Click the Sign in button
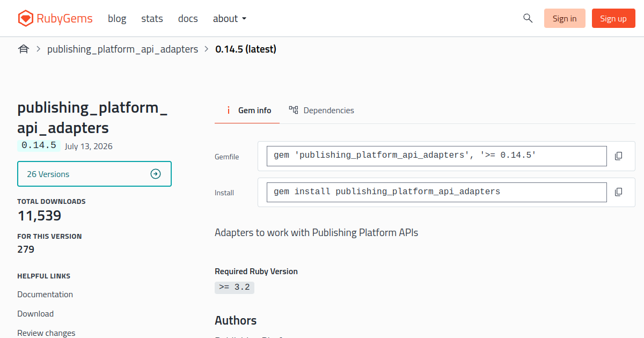Image resolution: width=644 pixels, height=338 pixels. click(565, 18)
